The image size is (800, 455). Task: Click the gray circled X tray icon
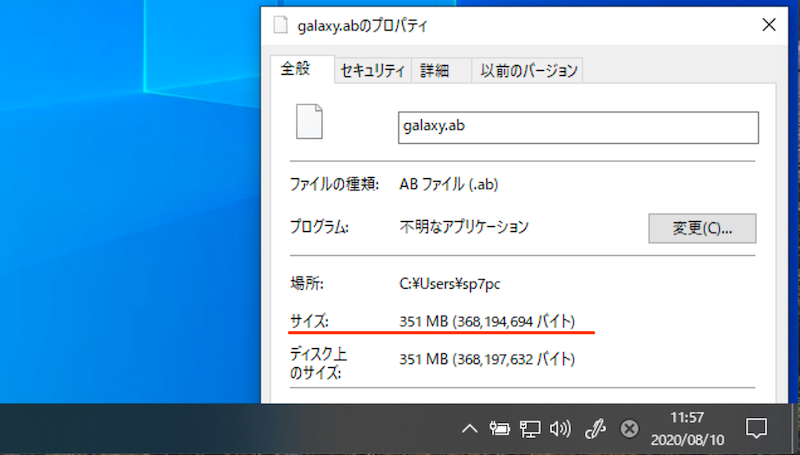pyautogui.click(x=629, y=429)
